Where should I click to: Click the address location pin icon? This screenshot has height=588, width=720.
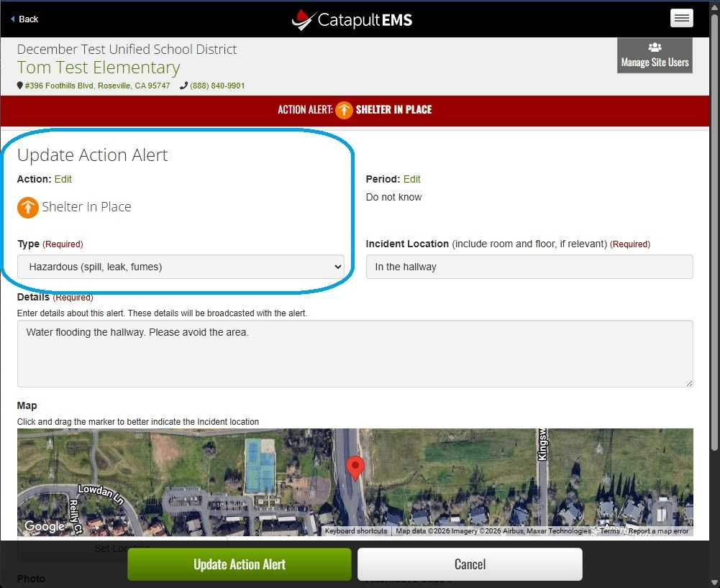(x=19, y=86)
